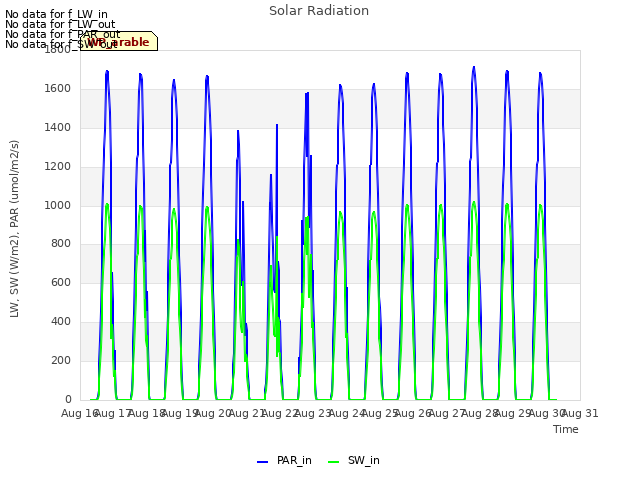Click the 600 y-axis tick label
This screenshot has height=480, width=640.
(61, 282)
